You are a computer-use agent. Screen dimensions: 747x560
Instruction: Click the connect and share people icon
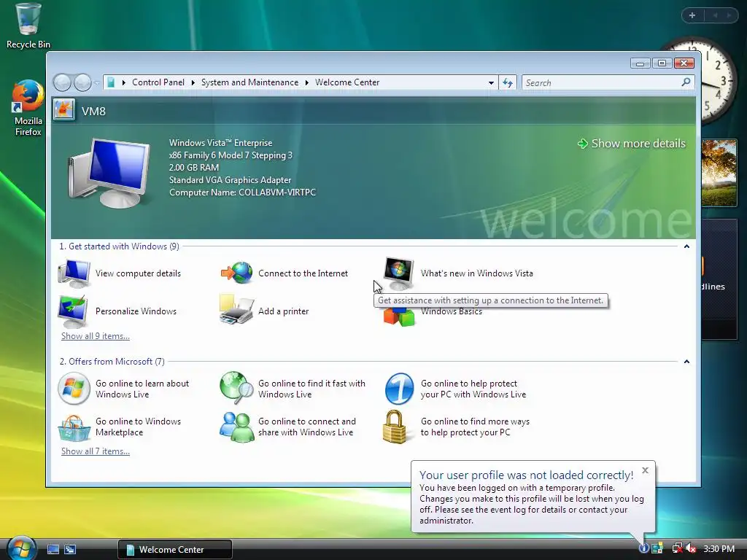pyautogui.click(x=236, y=427)
